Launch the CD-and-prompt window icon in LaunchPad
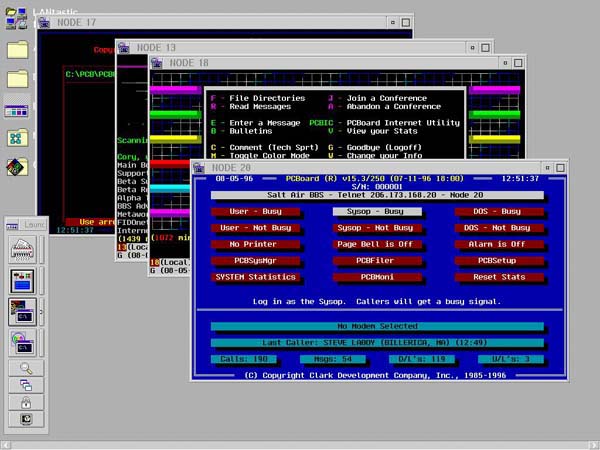Screen dimensions: 600x450 click(23, 343)
